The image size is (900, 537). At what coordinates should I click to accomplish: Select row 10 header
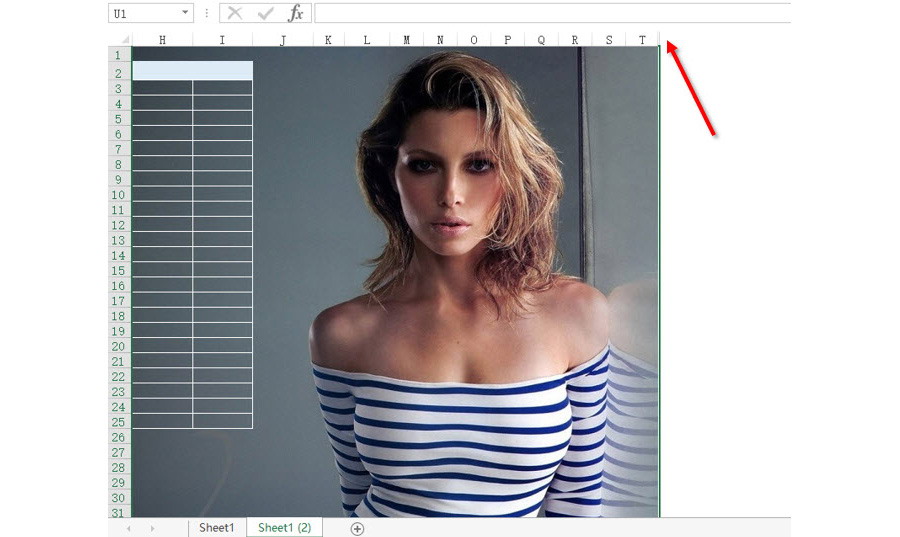119,194
